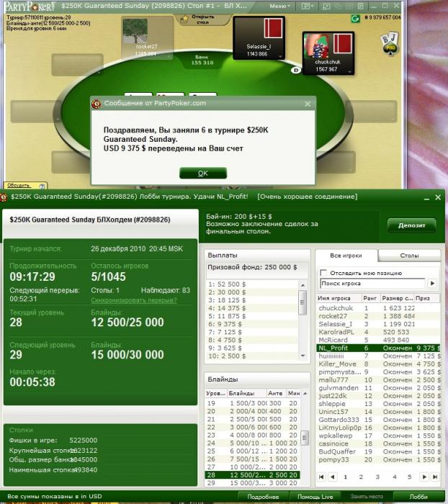Screen dimensions: 448x504
Task: Open the Меню dropdown in the table window
Action: coord(279,6)
